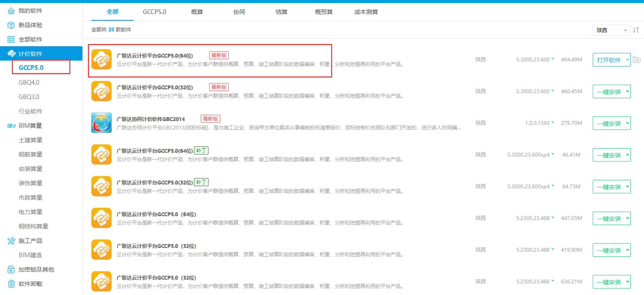Select 电力算量 in the sidebar

click(30, 212)
